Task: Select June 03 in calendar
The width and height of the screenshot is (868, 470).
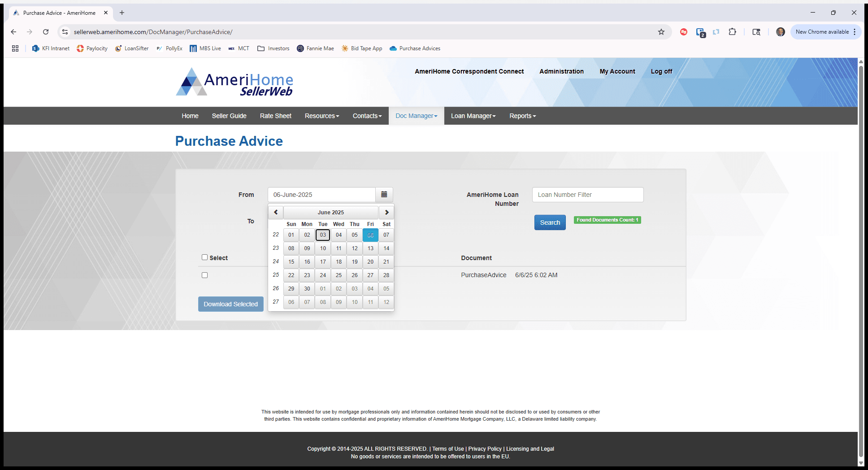Action: click(x=323, y=235)
